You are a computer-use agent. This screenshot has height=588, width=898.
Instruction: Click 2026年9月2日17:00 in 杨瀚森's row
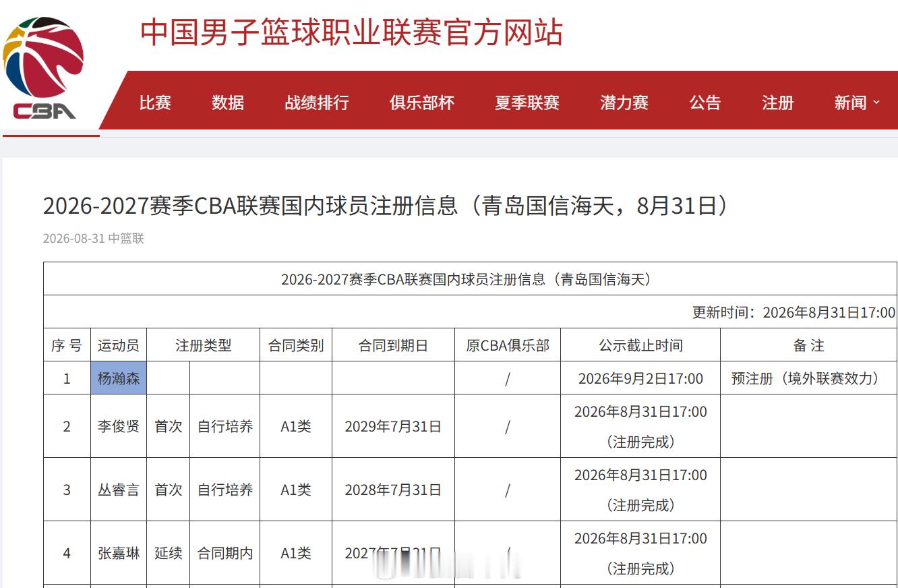point(640,378)
